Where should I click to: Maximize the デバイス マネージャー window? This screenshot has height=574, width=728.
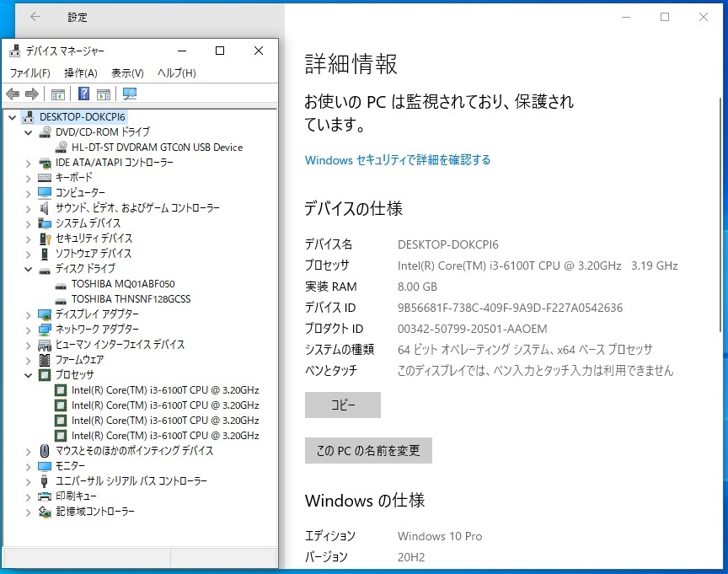(x=220, y=51)
